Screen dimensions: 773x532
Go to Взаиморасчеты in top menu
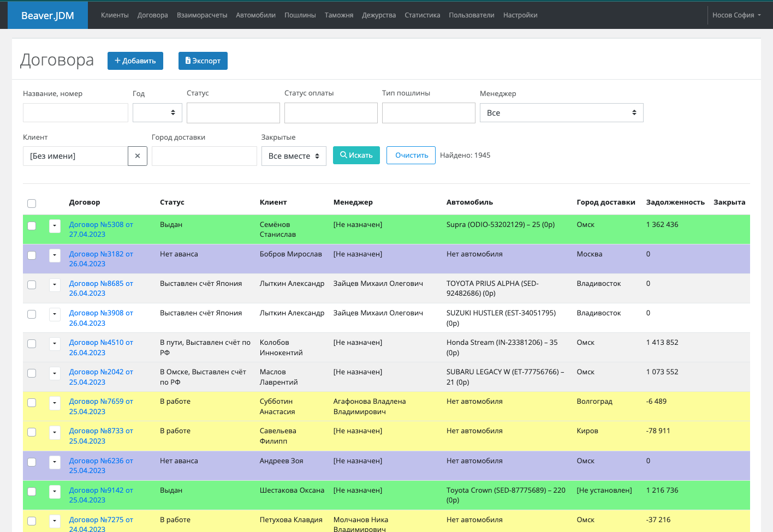[202, 15]
